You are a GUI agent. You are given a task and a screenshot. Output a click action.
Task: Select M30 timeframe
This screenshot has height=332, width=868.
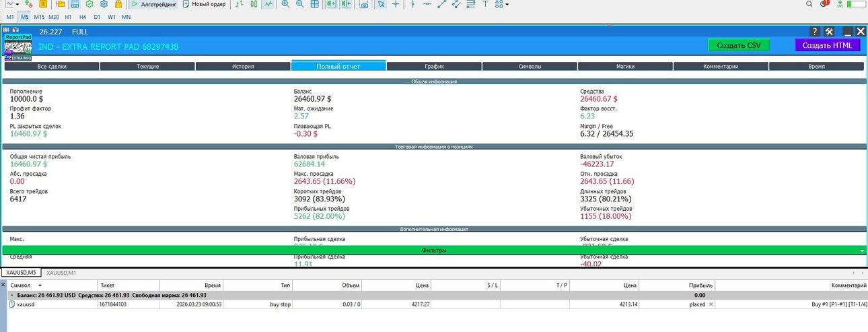coord(54,17)
